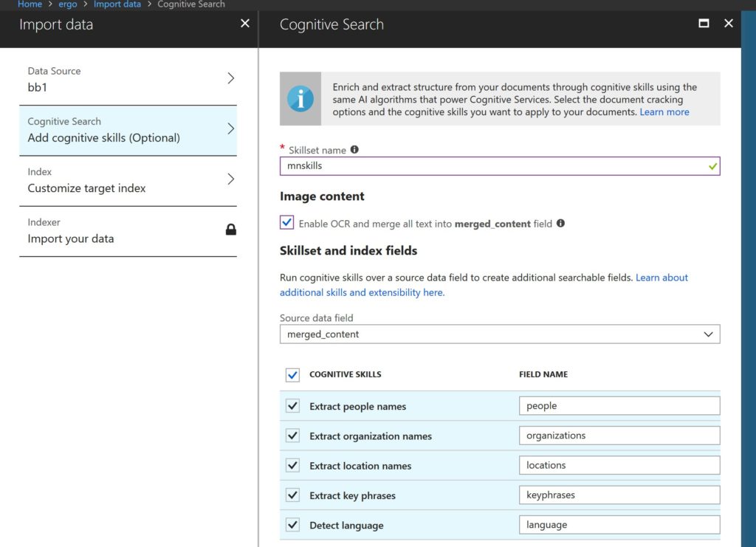756x547 pixels.
Task: Click the Source data field label
Action: [316, 318]
